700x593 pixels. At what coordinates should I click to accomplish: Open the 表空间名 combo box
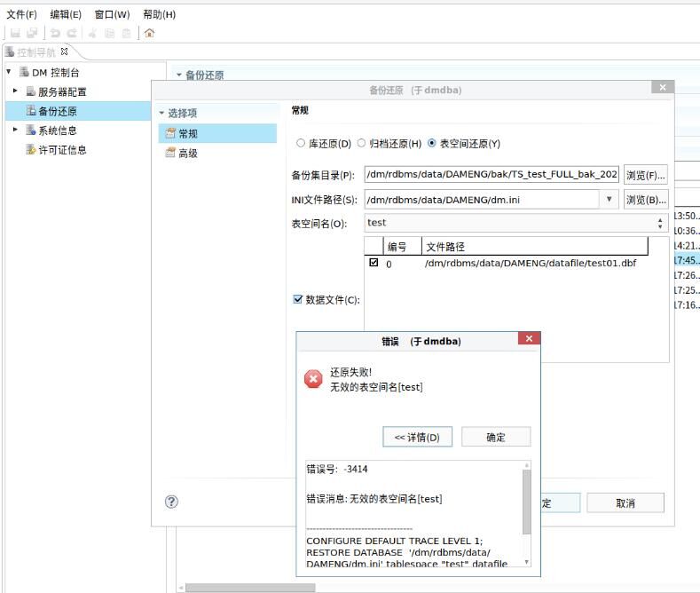click(x=515, y=223)
